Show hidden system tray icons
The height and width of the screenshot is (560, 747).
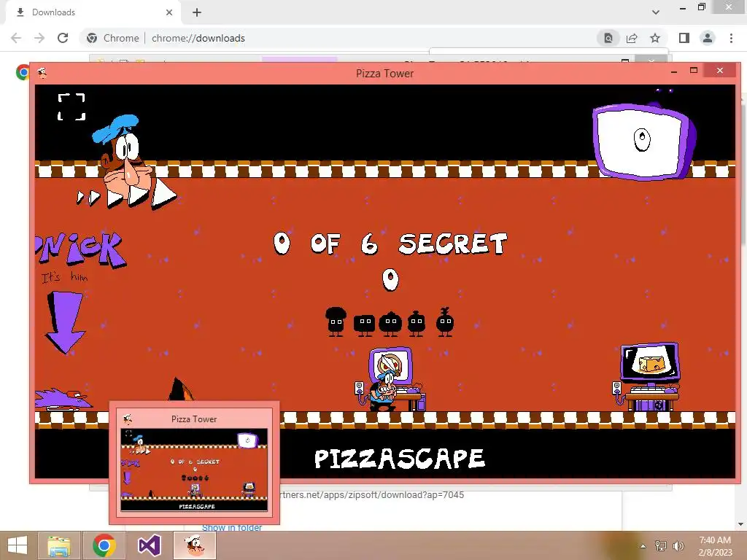click(x=643, y=545)
